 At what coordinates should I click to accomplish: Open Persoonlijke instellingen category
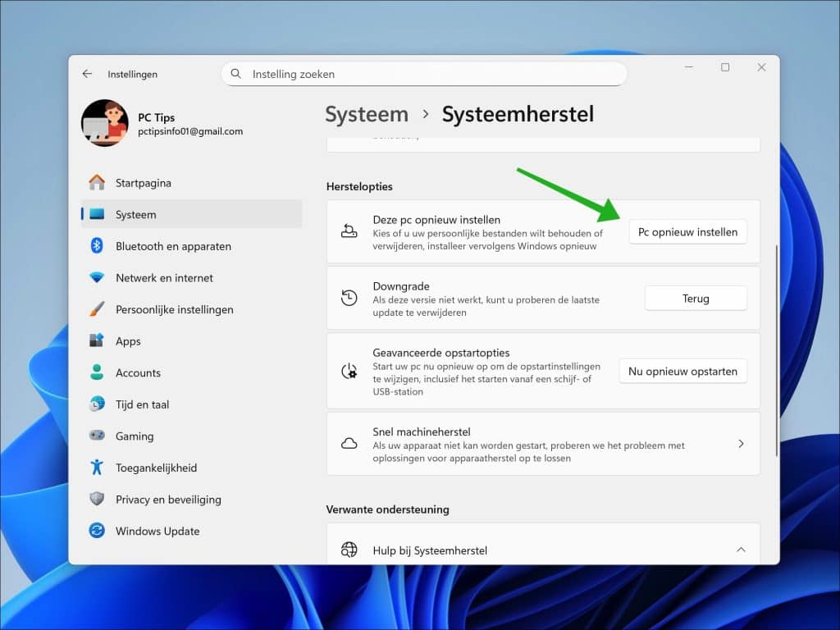192,309
